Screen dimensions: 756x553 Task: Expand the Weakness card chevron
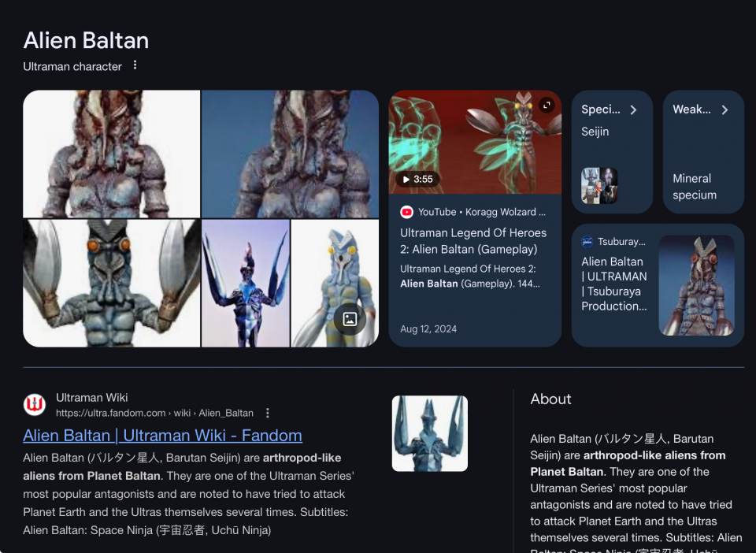pos(724,110)
